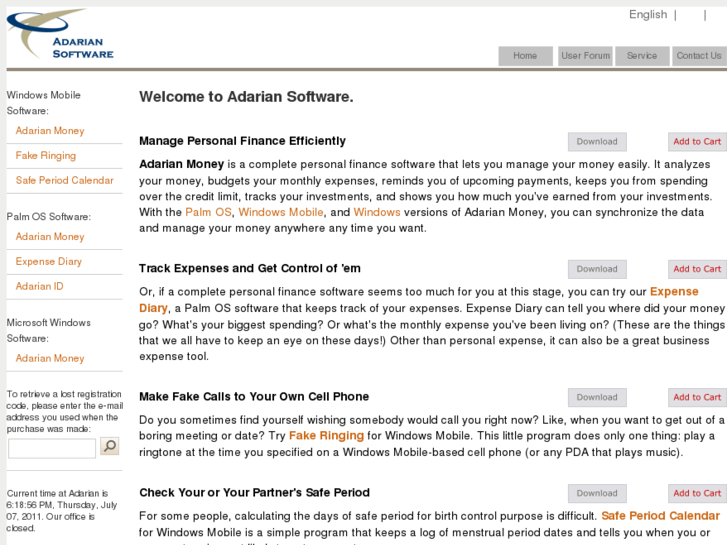Click the 'Palm OS Software:' sidebar label
Image resolution: width=727 pixels, height=545 pixels.
point(49,217)
